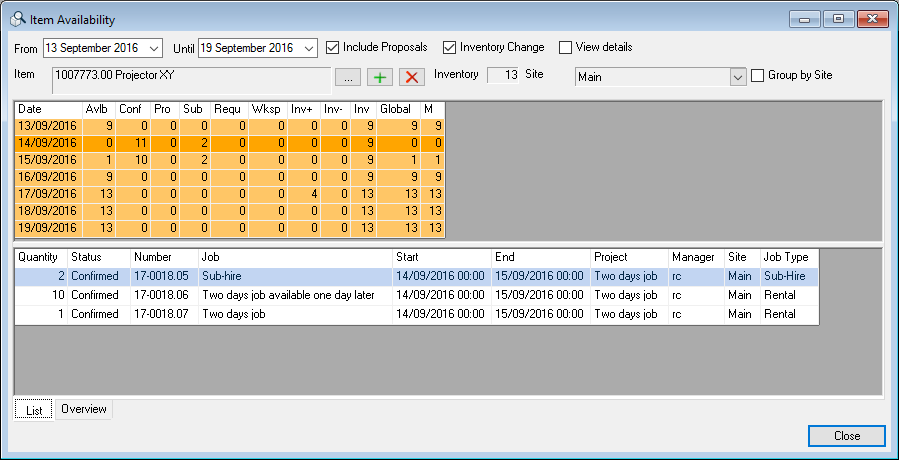This screenshot has height=460, width=899.
Task: Open the Until date picker dropdown
Action: click(308, 48)
